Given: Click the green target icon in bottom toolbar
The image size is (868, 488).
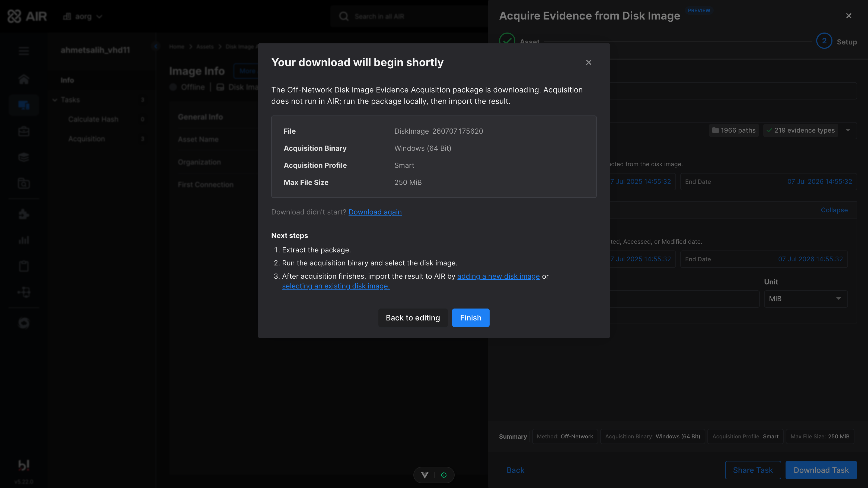Looking at the screenshot, I should point(443,475).
